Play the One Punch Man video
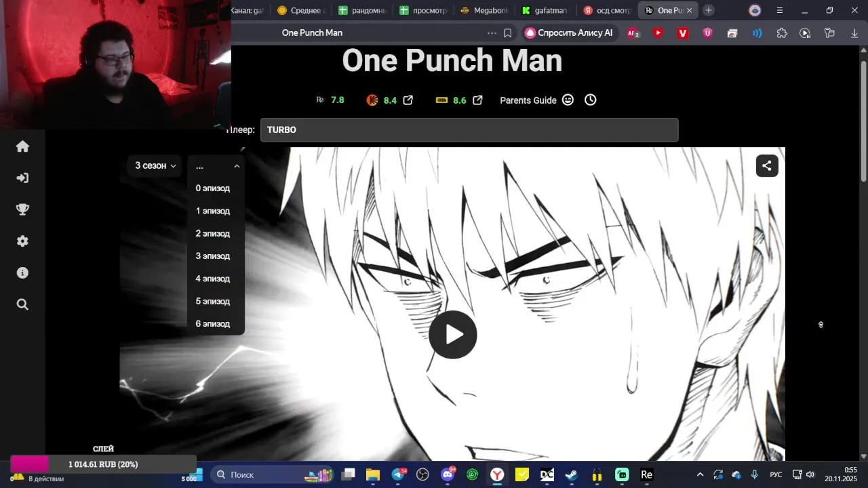 453,334
